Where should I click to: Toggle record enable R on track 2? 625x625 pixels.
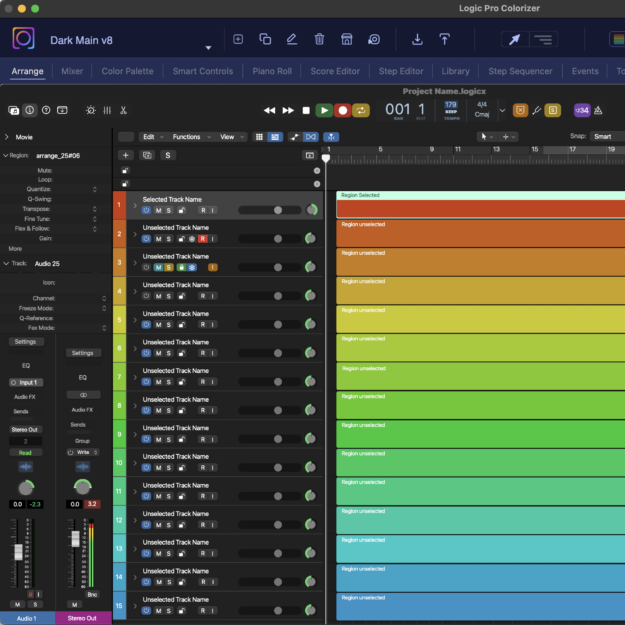click(x=202, y=239)
